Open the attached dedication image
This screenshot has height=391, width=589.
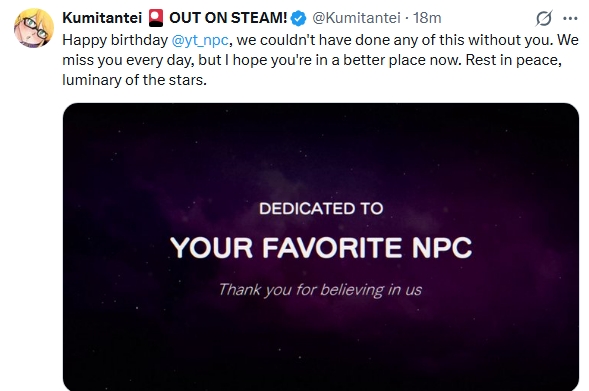coord(321,247)
